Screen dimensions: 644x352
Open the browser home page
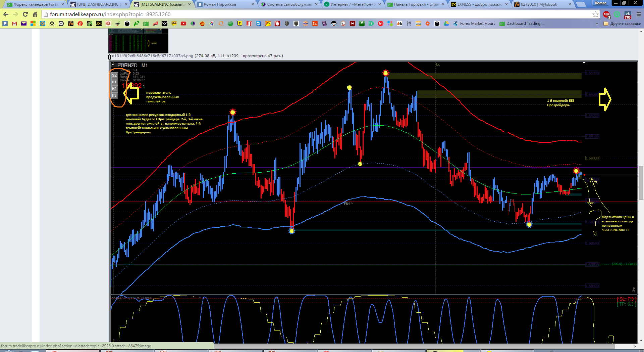[x=35, y=14]
